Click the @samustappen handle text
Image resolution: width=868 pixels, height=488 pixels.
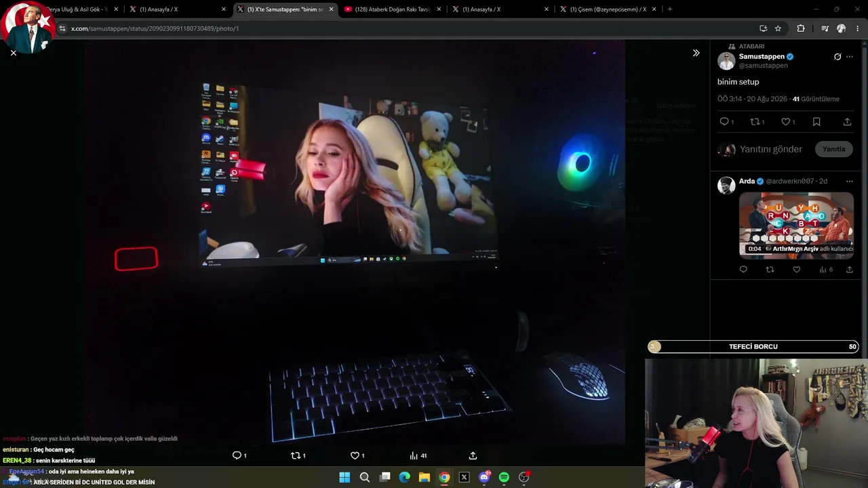click(764, 66)
